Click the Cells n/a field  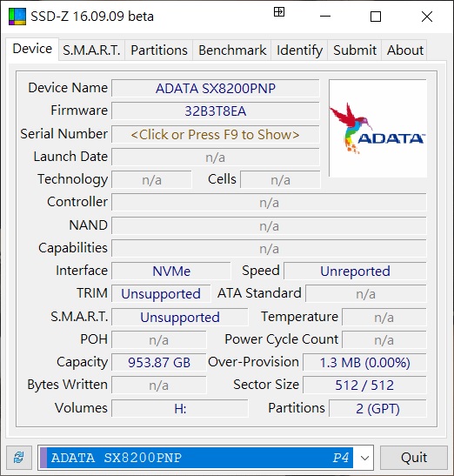click(280, 180)
